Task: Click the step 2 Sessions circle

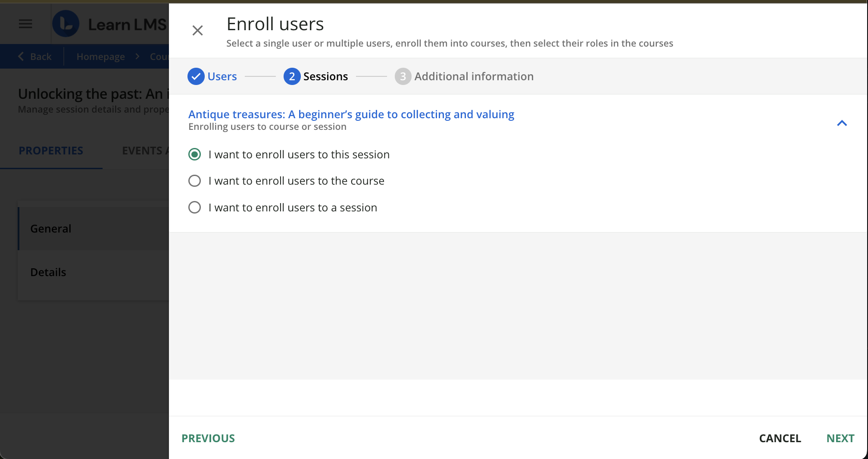Action: pyautogui.click(x=292, y=76)
